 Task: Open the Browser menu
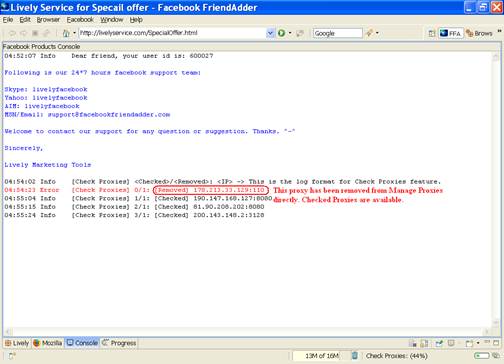[48, 20]
